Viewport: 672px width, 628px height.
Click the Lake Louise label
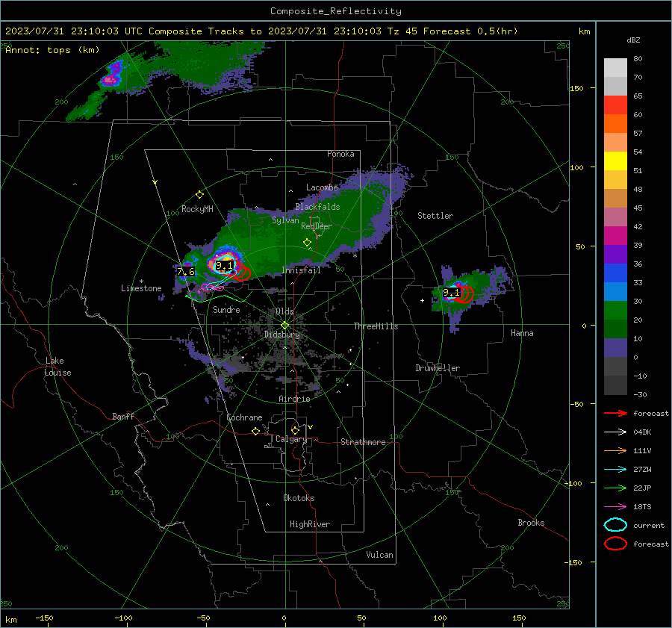[57, 367]
